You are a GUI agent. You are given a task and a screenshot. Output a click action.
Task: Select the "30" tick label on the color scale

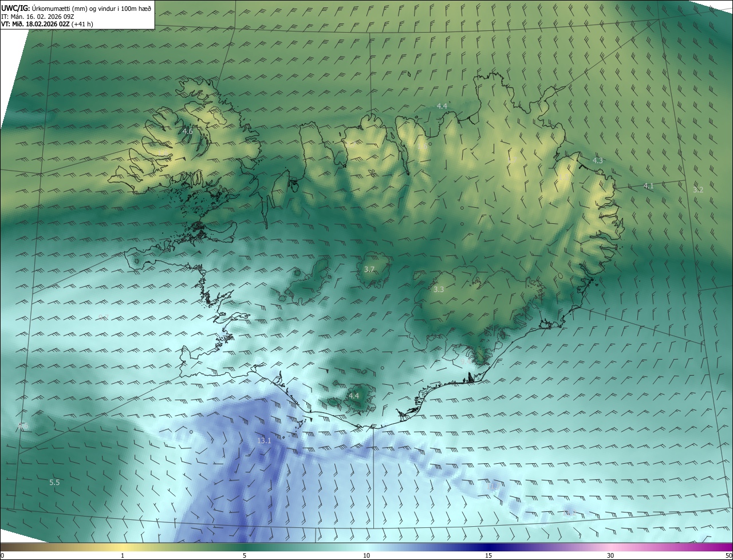(610, 555)
